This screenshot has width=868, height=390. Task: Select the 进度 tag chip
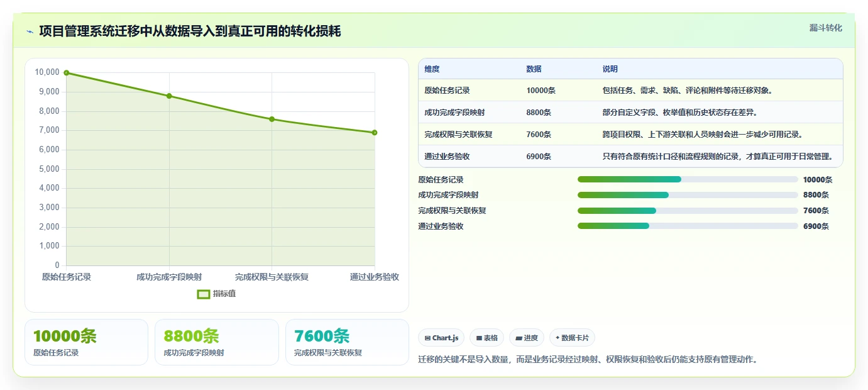click(527, 338)
